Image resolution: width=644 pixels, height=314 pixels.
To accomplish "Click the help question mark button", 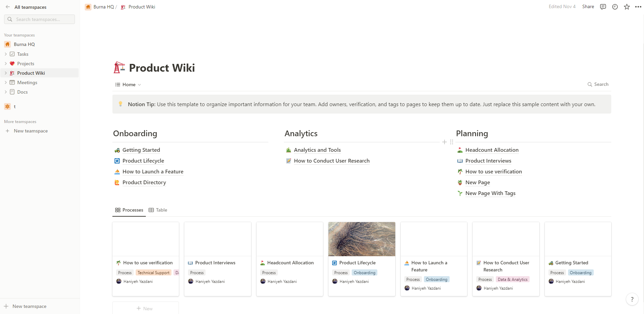I will click(x=632, y=299).
